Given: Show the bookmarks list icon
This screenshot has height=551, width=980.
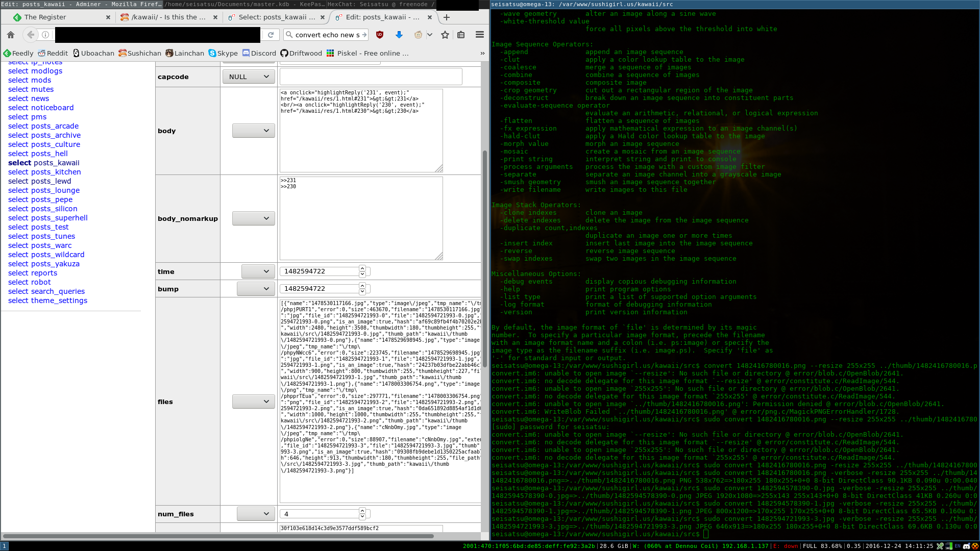Looking at the screenshot, I should [461, 35].
